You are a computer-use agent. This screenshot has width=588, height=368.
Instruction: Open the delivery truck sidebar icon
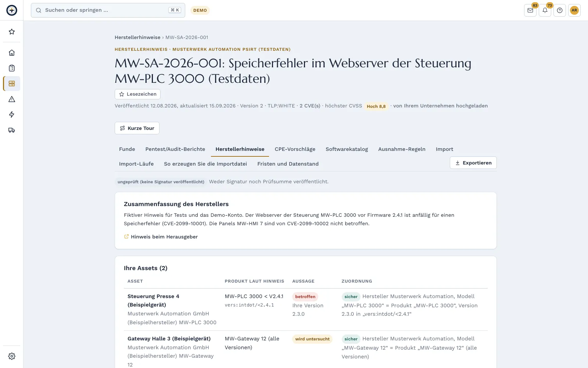point(12,130)
